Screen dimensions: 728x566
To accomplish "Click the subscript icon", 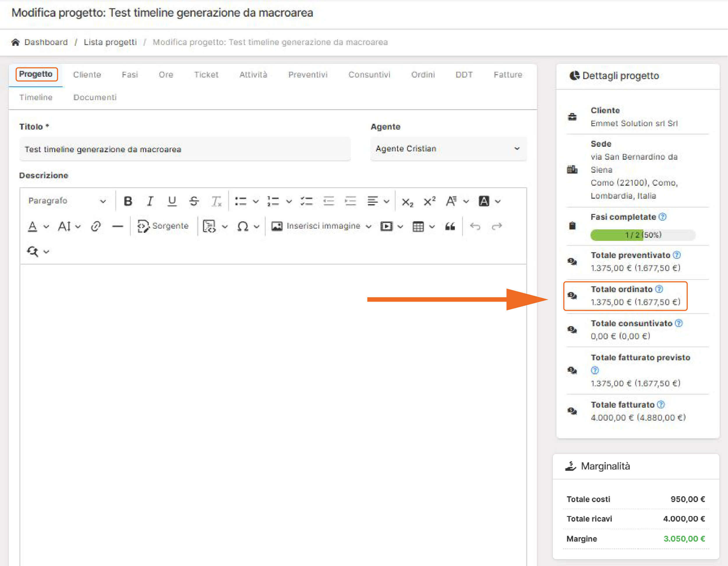I will 407,202.
